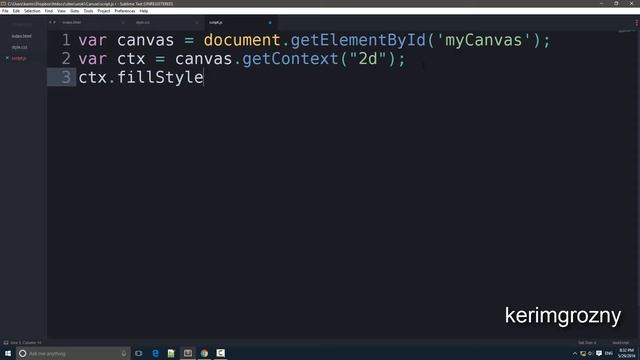Open the Tab Size selector
Viewport: 640px width, 360px height.
click(587, 342)
